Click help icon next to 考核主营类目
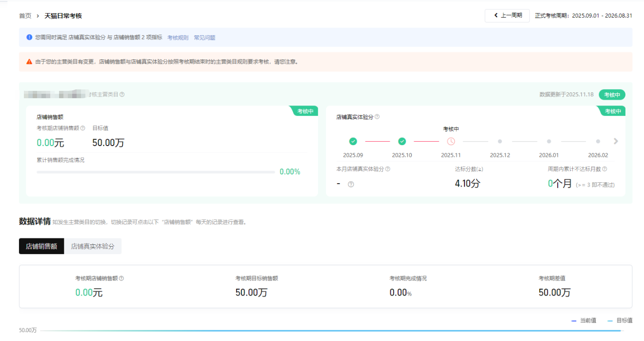This screenshot has width=644, height=341. (122, 95)
